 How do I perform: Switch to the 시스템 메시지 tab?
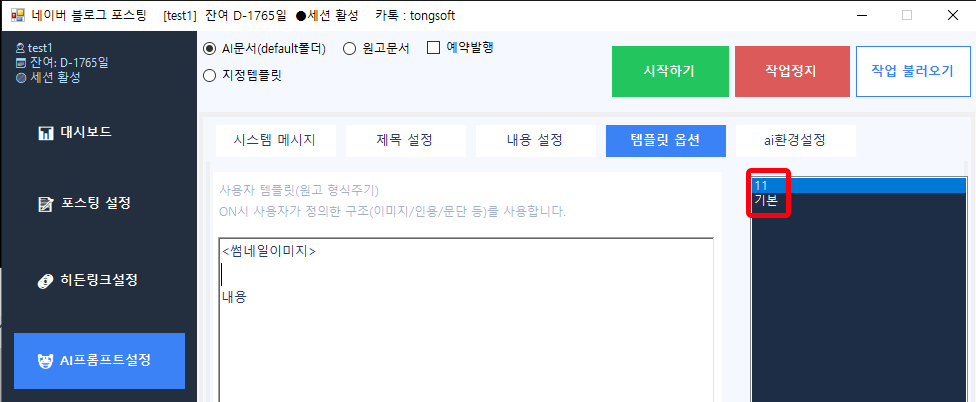coord(274,140)
